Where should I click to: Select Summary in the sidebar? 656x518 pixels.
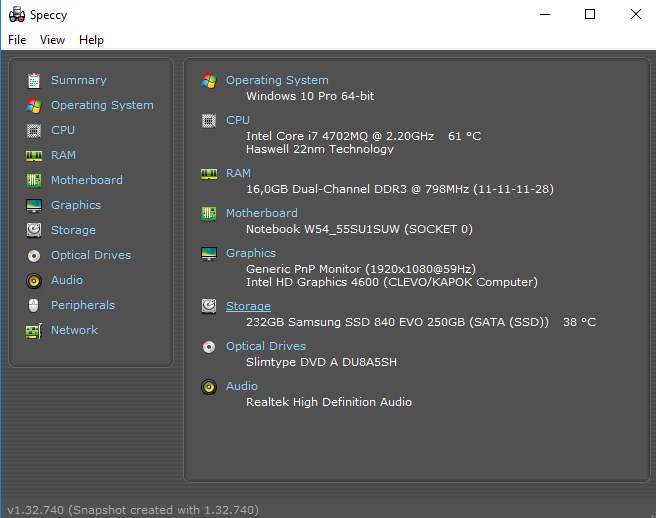coord(78,80)
